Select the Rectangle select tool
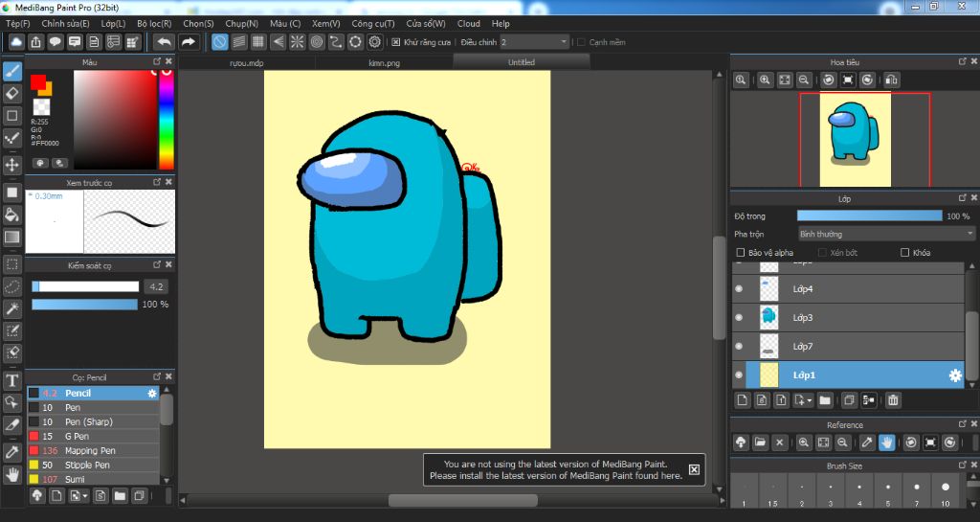This screenshot has height=522, width=980. pyautogui.click(x=11, y=264)
